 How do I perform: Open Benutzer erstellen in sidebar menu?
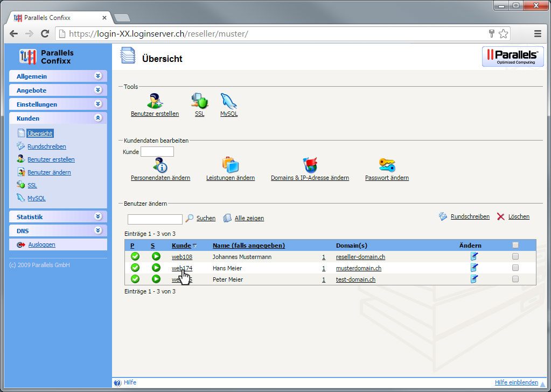click(51, 159)
